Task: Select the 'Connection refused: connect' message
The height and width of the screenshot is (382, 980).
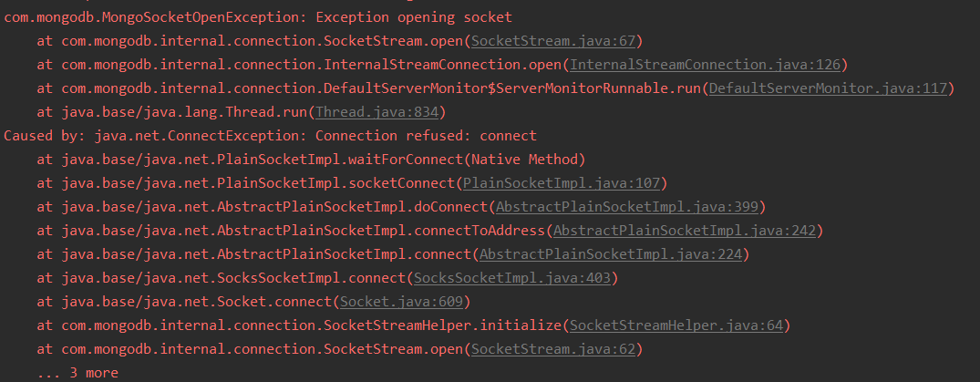Action: [427, 136]
